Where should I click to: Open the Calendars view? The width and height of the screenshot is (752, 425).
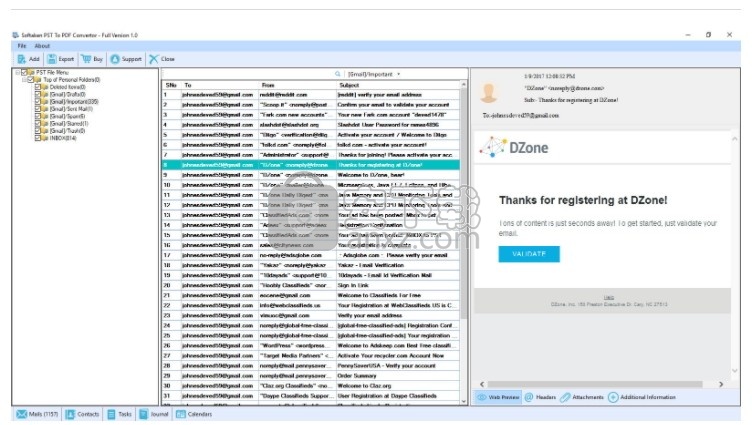(194, 414)
